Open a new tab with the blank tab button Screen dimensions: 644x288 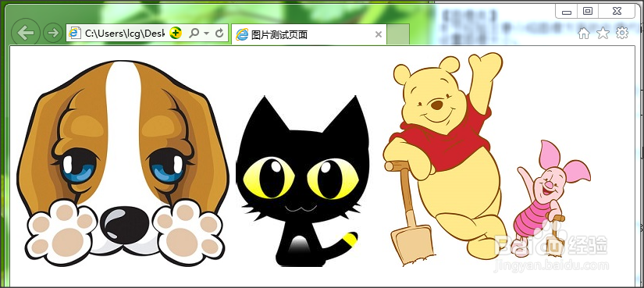coord(398,34)
